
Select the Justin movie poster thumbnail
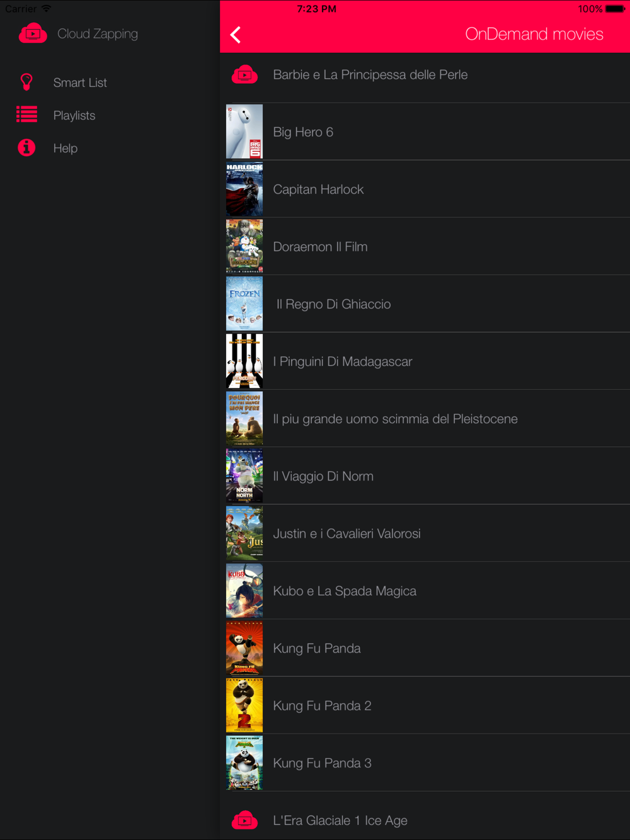pyautogui.click(x=244, y=533)
